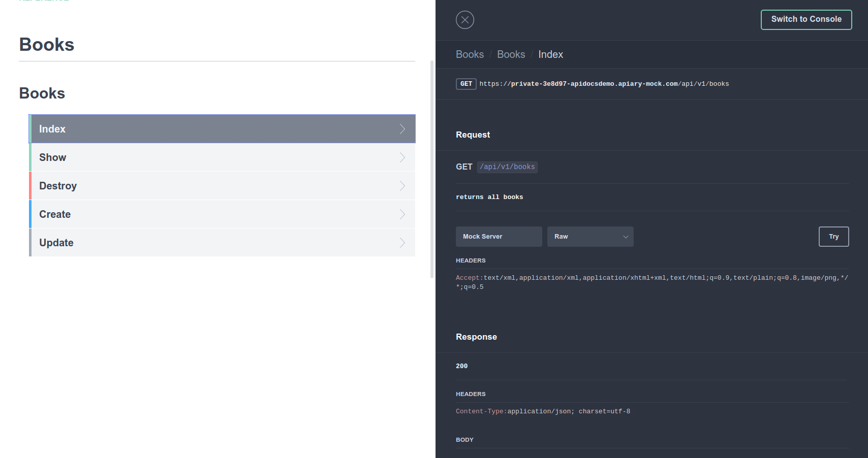This screenshot has height=458, width=868.
Task: Click the Request section heading
Action: pyautogui.click(x=473, y=135)
